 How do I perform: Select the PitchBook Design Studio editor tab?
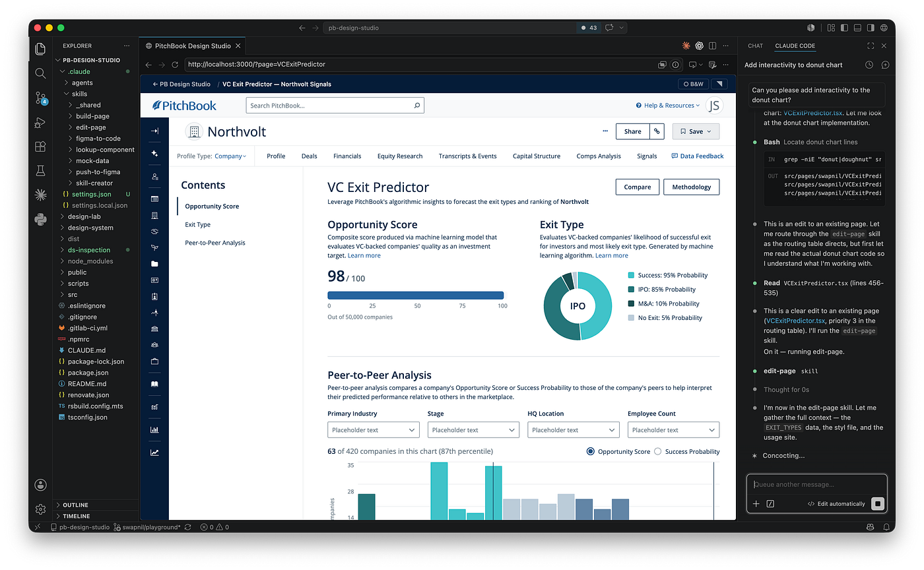point(193,46)
